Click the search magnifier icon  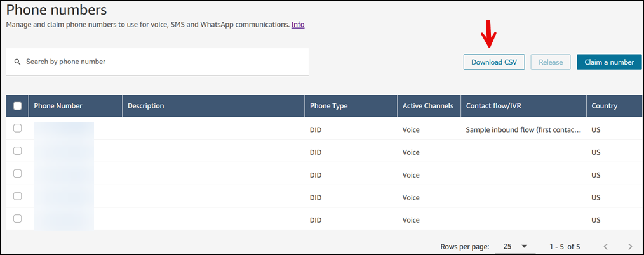click(17, 62)
